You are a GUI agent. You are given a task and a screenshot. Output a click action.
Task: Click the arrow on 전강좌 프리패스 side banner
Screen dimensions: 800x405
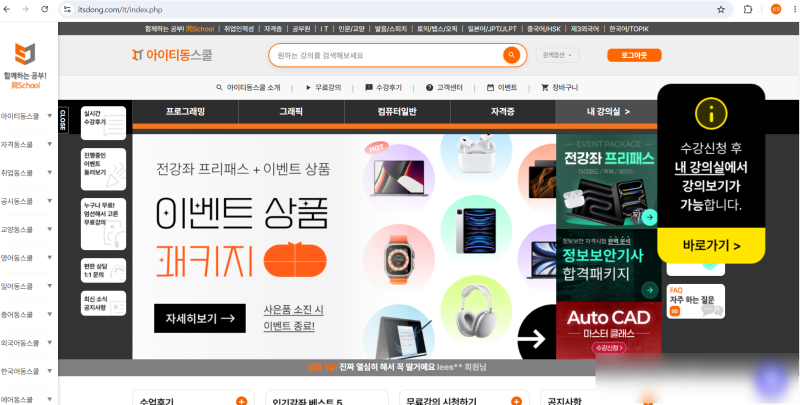click(649, 217)
